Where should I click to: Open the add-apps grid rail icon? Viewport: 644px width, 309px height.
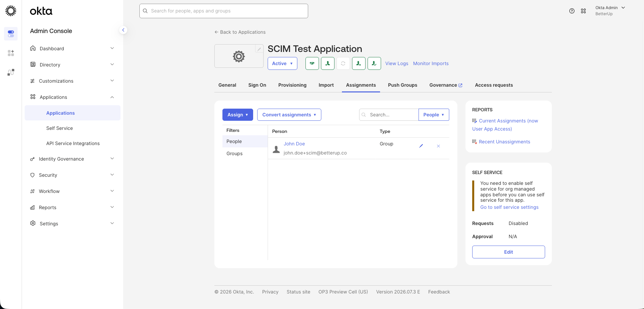(x=11, y=53)
